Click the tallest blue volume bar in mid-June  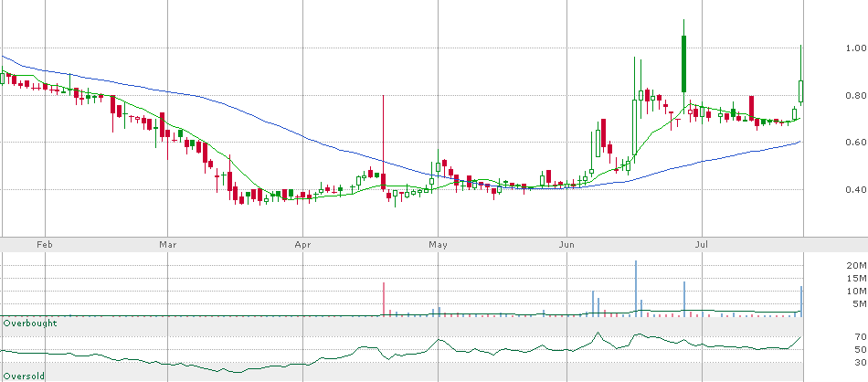636,289
